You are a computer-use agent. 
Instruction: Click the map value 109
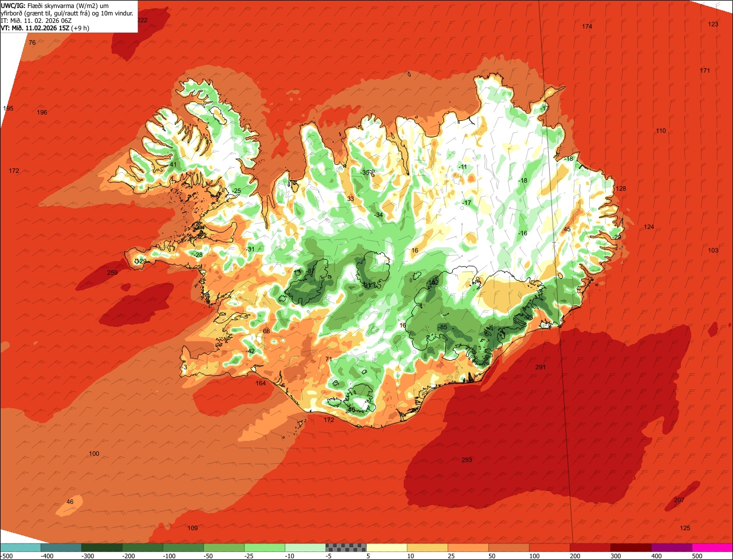(192, 528)
